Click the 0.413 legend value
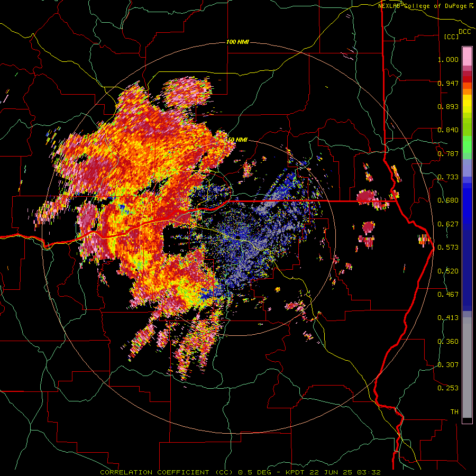The height and width of the screenshot is (476, 476). click(x=448, y=318)
